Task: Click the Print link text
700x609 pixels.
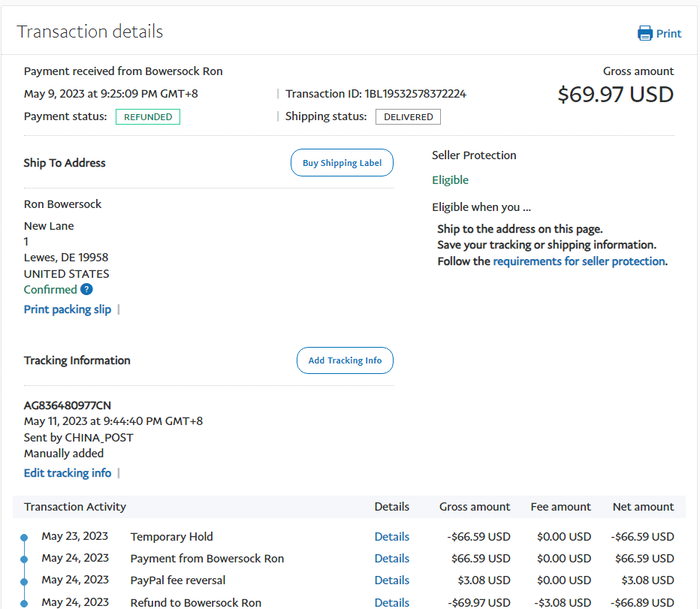Action: (668, 33)
